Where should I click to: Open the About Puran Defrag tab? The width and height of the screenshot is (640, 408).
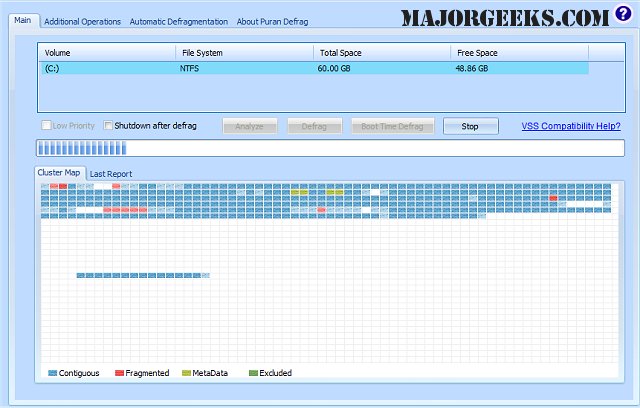tap(272, 22)
